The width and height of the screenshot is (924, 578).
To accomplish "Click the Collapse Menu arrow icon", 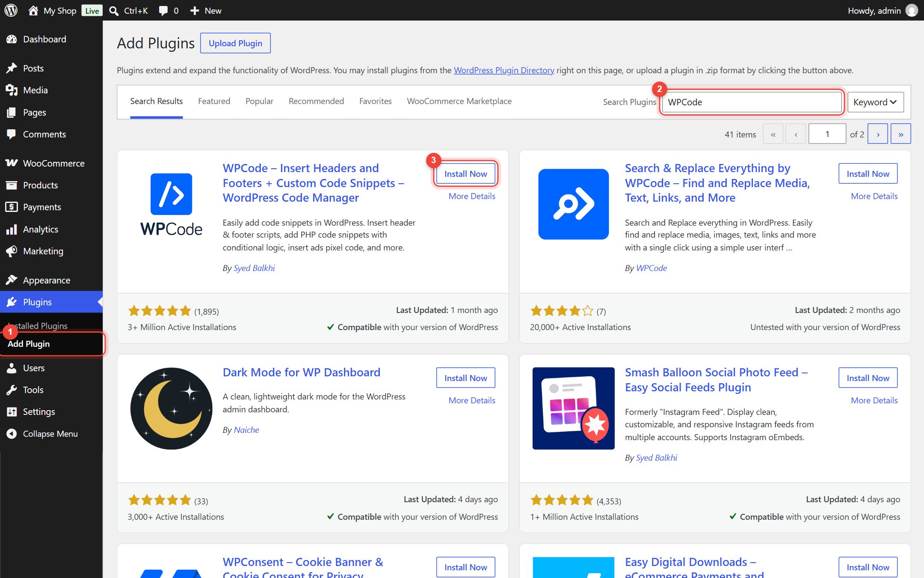I will click(12, 434).
